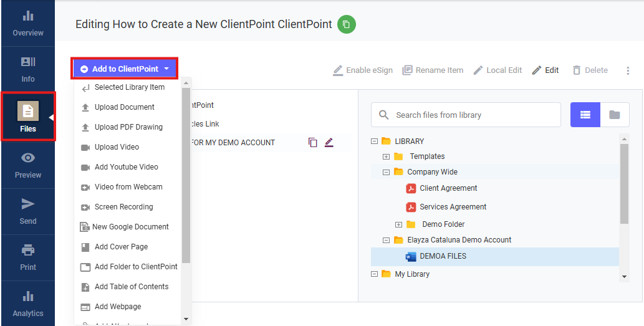Choose Add Table of Contents

pyautogui.click(x=128, y=287)
